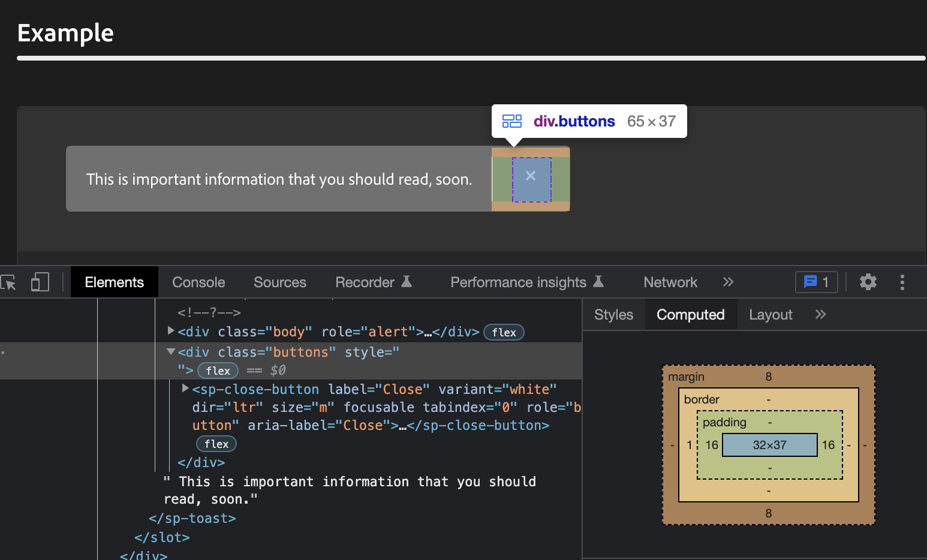
Task: Activate the inspect element picker icon
Action: pyautogui.click(x=9, y=282)
